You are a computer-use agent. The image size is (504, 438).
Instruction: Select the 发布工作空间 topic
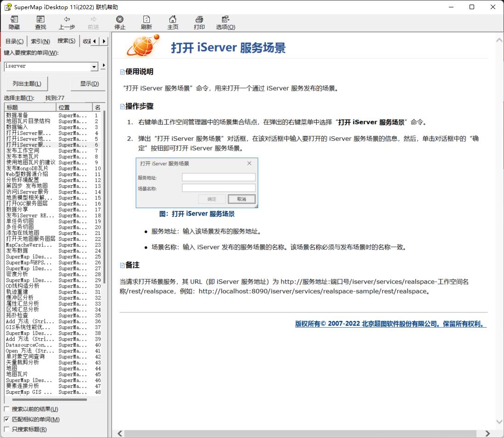coord(23,150)
